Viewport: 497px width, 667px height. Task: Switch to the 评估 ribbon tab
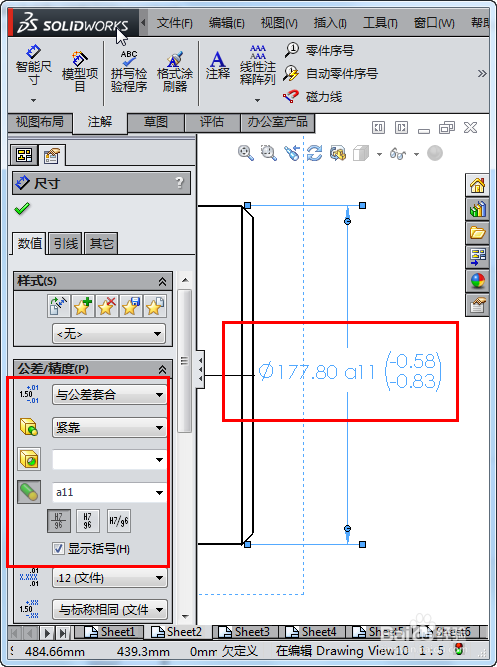coord(212,122)
